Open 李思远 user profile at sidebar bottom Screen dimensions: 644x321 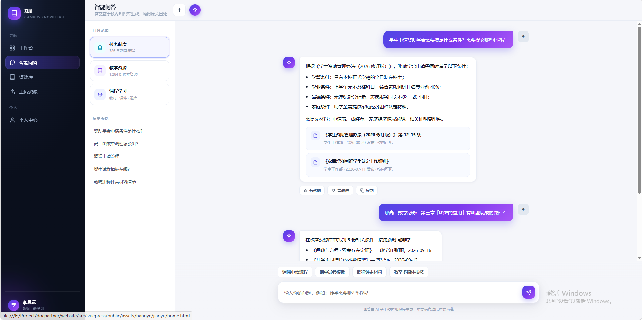[x=42, y=305]
